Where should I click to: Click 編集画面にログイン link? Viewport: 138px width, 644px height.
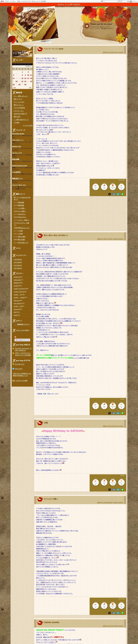(x=24, y=324)
